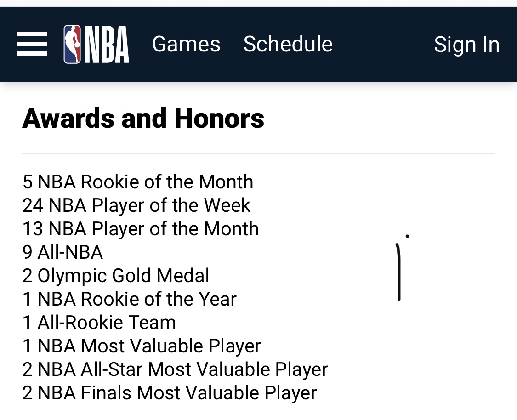The image size is (517, 420).
Task: Select the 24 NBA Player of the Week line
Action: pyautogui.click(x=136, y=205)
